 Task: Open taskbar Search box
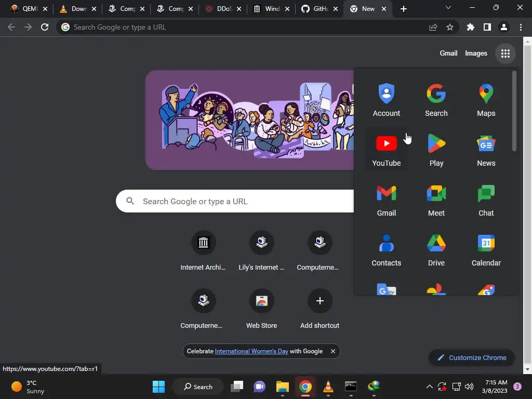tap(198, 387)
